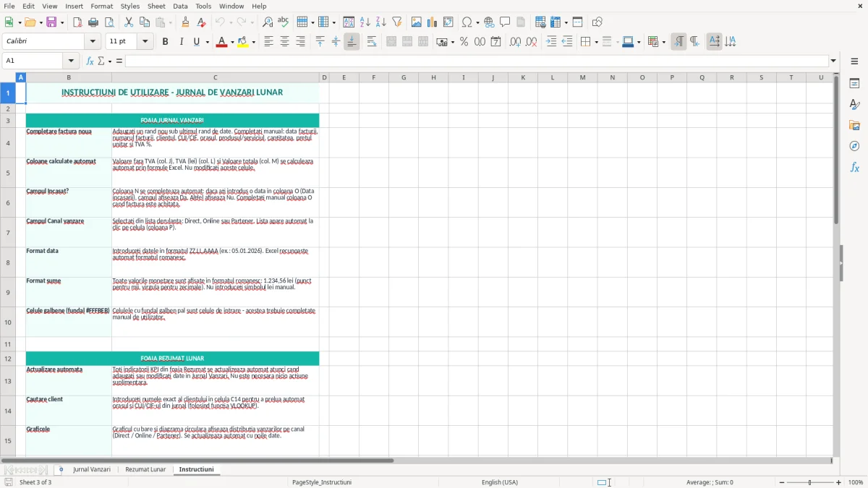The image size is (868, 488).
Task: Open Conditional Formatting dropdown arrow
Action: click(663, 42)
